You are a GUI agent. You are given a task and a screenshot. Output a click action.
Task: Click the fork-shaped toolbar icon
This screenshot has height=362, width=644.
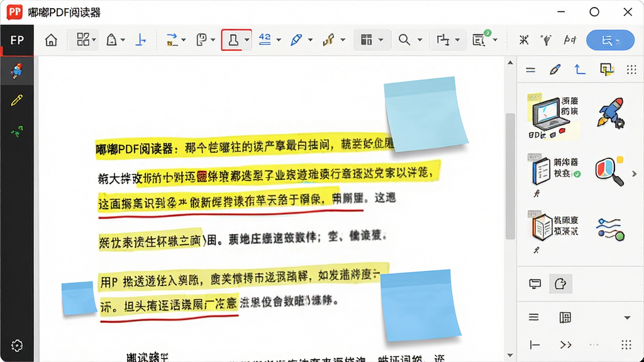coord(547,40)
